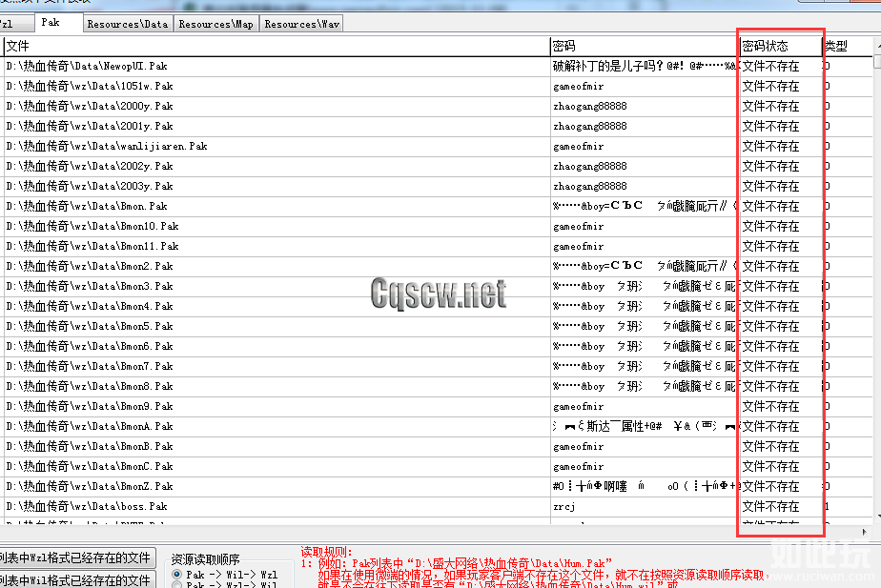Click the 文件不存在 status for Bmon5.Pak
This screenshot has width=881, height=588.
(x=770, y=326)
